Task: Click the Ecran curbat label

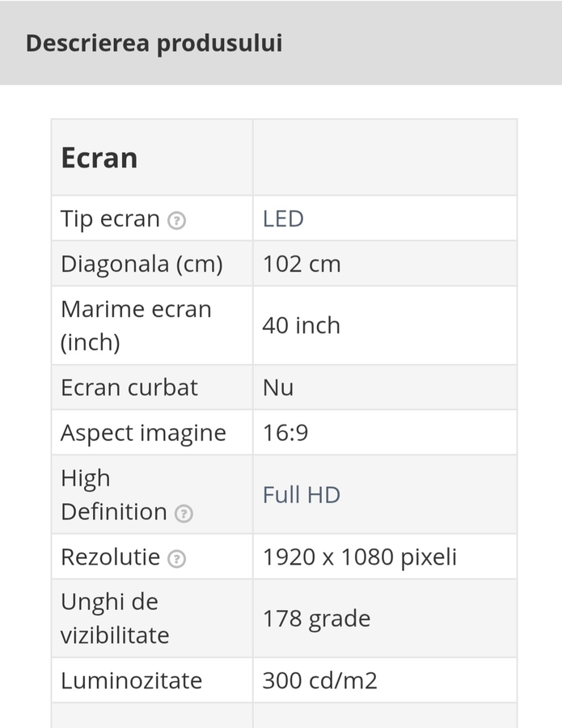Action: [129, 387]
